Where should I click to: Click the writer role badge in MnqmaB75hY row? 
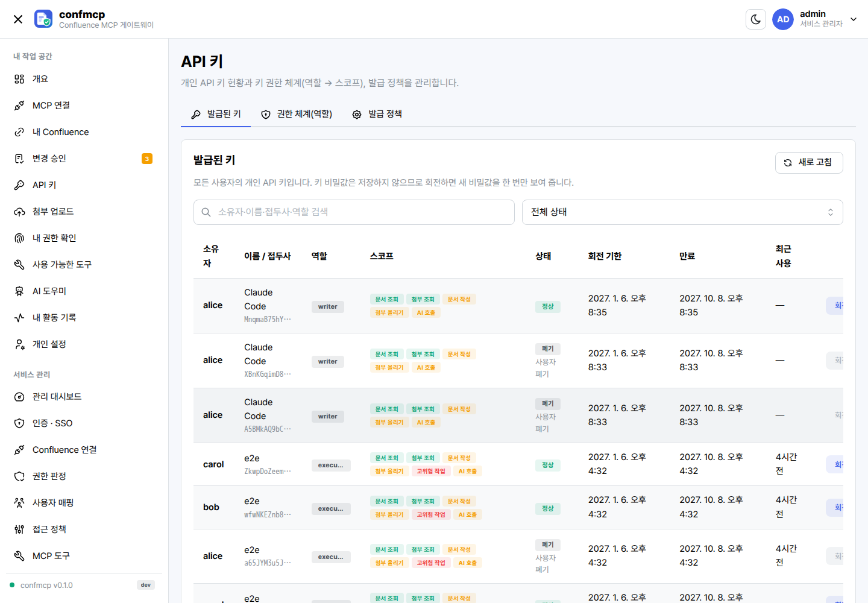[328, 306]
